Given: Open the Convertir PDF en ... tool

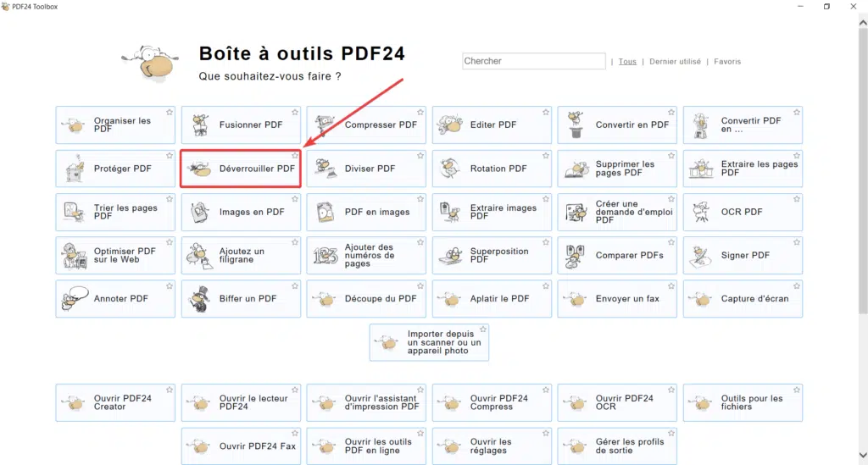Looking at the screenshot, I should point(743,125).
